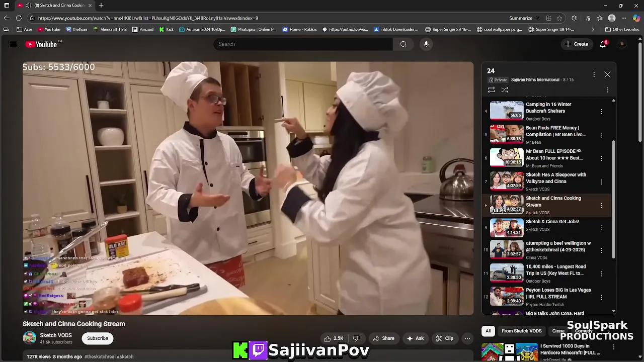
Task: Open more options below playlist close button
Action: 607,90
